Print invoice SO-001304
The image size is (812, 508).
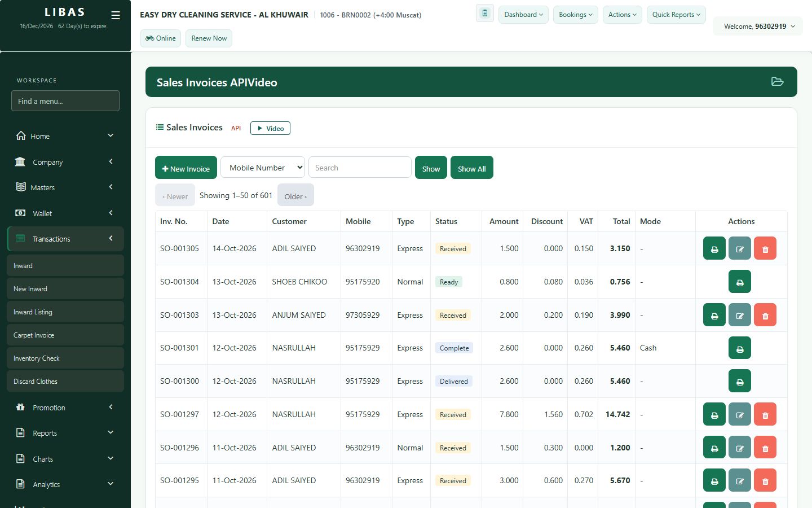(x=740, y=282)
